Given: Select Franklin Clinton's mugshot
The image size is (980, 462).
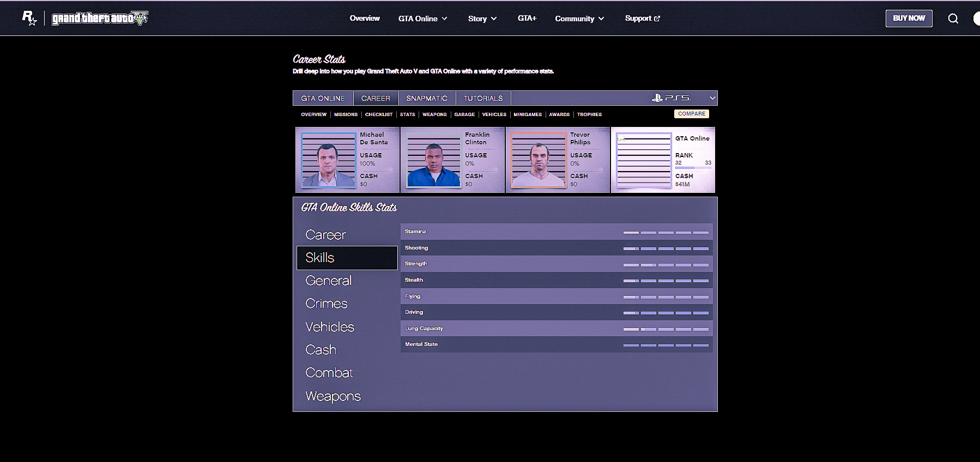Looking at the screenshot, I should pyautogui.click(x=433, y=160).
